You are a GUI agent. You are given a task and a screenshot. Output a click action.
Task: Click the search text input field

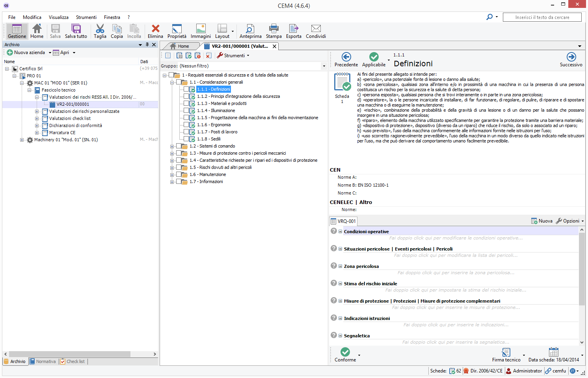(542, 17)
